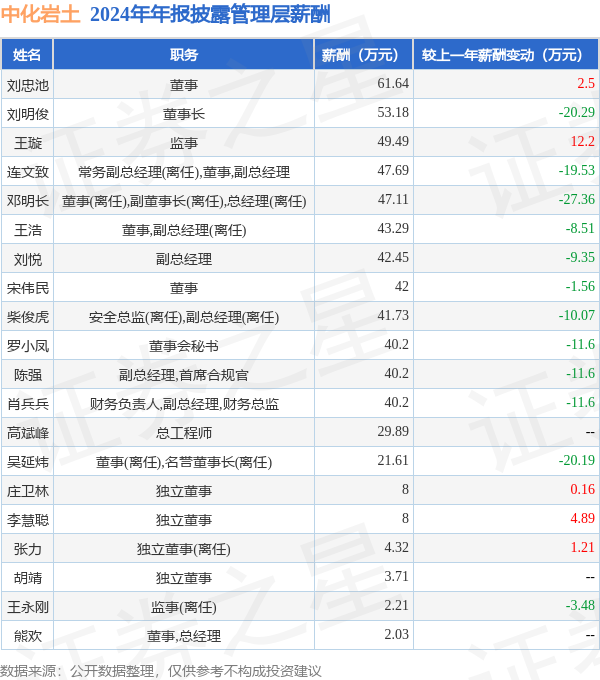Select the name 张力
The image size is (600, 680).
(28, 549)
